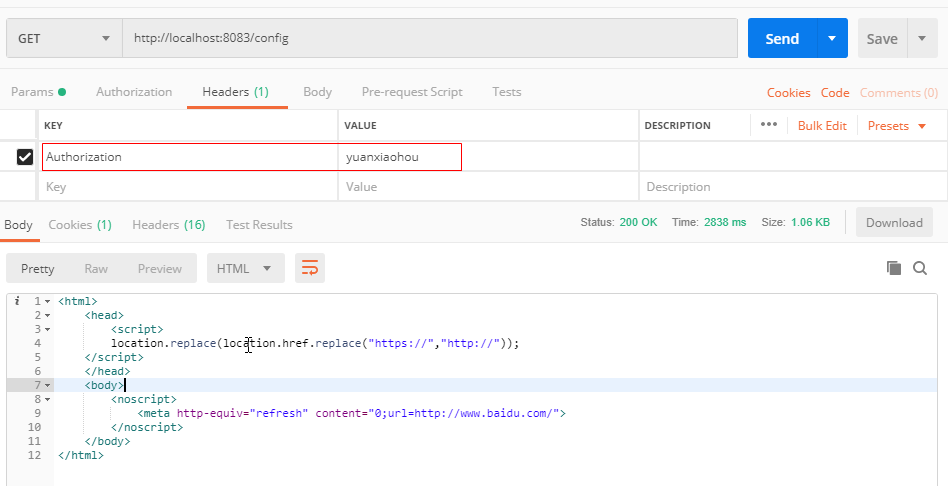Click the request URL field
This screenshot has height=486, width=950.
point(430,38)
